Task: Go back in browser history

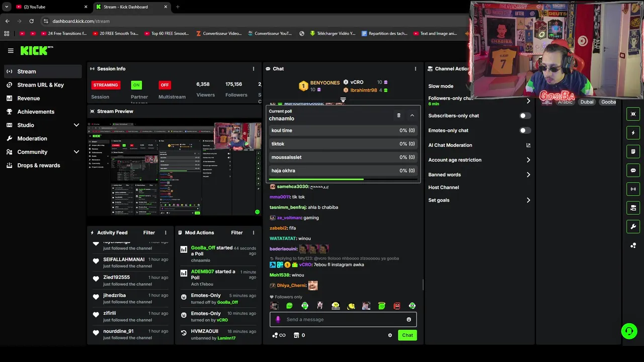Action: (x=7, y=21)
